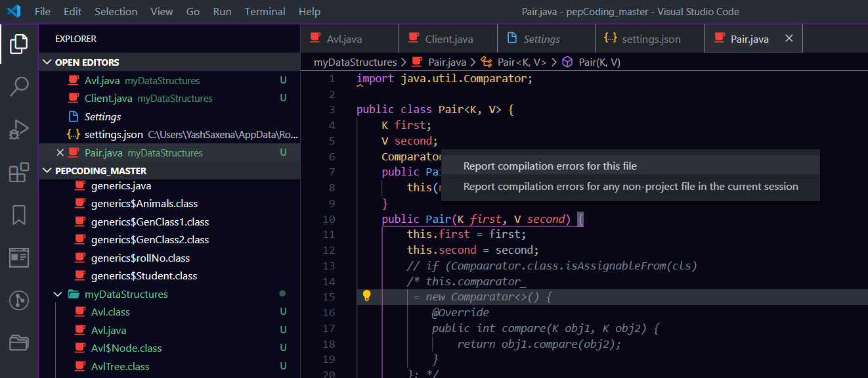The height and width of the screenshot is (378, 868).
Task: Place cursor on 'public class Pair<K, V>' line
Action: coord(435,110)
